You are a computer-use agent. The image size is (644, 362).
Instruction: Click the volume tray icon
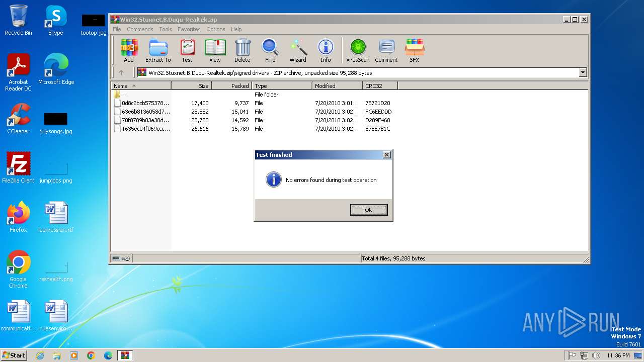pyautogui.click(x=596, y=355)
